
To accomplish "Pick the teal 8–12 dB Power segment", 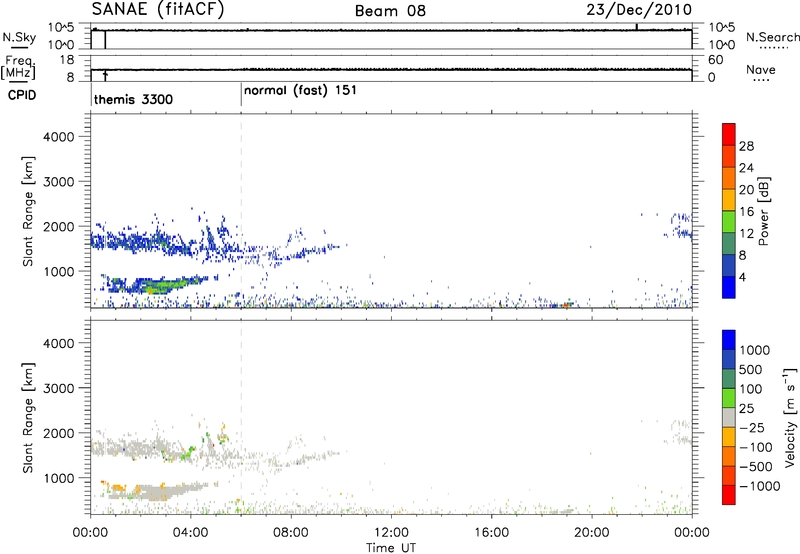I will click(x=729, y=244).
